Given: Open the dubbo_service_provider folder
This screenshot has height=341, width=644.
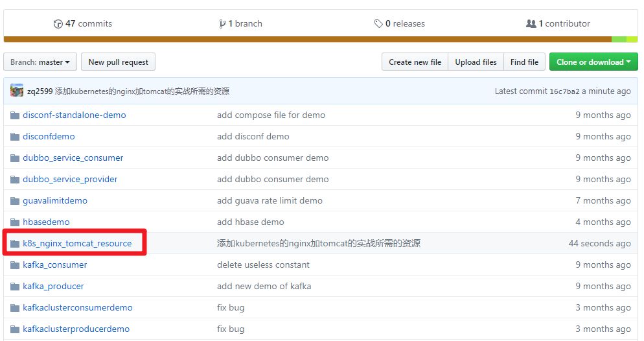Looking at the screenshot, I should coord(70,179).
